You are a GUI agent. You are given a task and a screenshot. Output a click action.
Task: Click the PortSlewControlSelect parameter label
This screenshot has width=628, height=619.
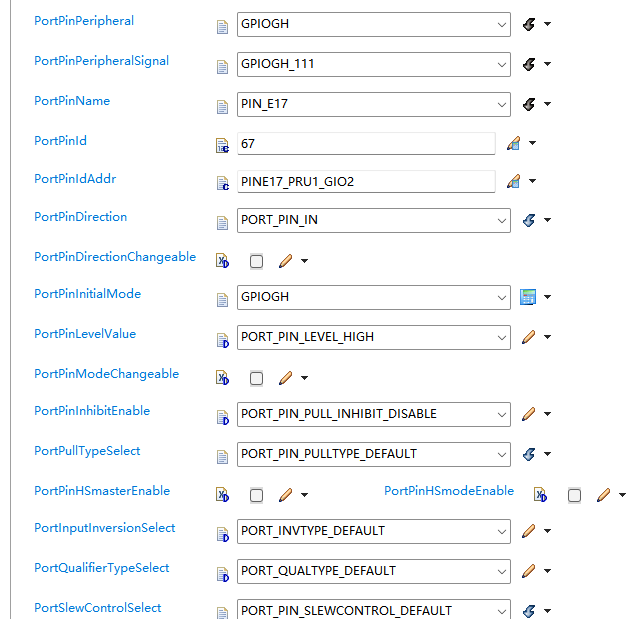(97, 608)
